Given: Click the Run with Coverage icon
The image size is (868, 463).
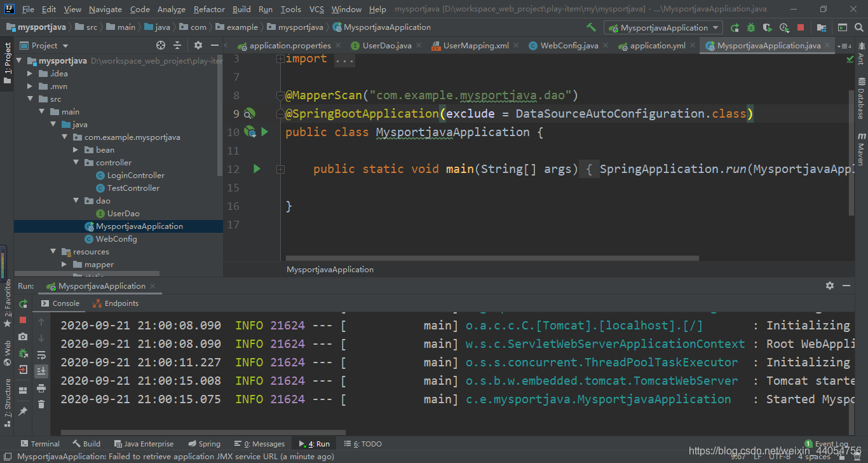Looking at the screenshot, I should click(x=768, y=27).
